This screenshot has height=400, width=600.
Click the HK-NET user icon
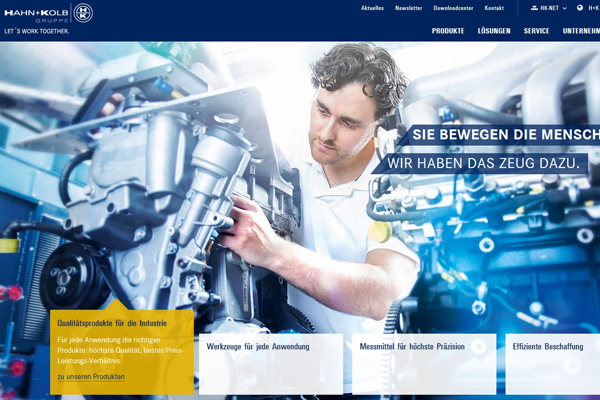click(x=535, y=8)
